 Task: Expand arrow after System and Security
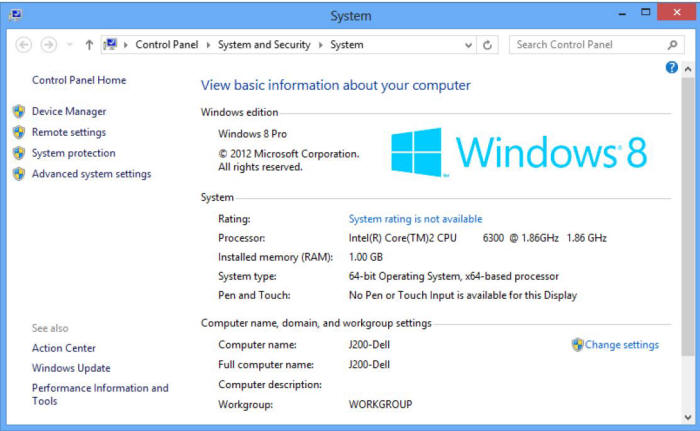click(321, 45)
